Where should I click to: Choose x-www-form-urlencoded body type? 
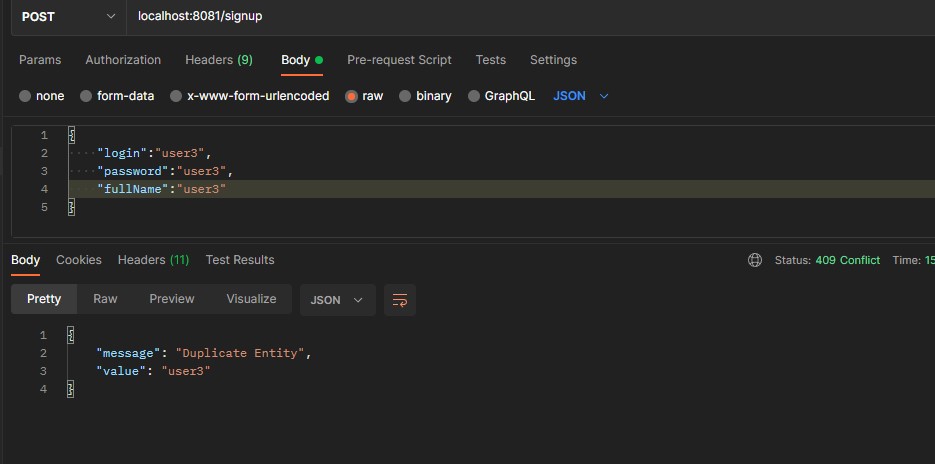click(249, 96)
